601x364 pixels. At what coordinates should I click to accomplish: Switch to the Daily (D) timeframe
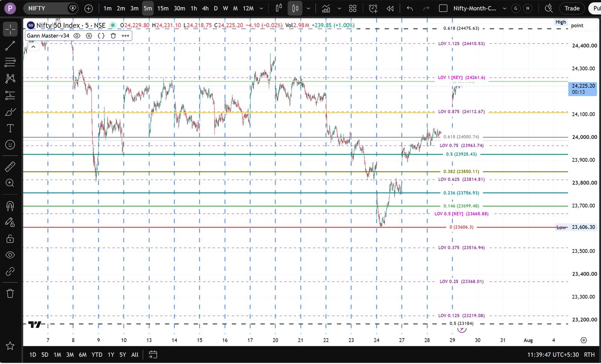[216, 8]
